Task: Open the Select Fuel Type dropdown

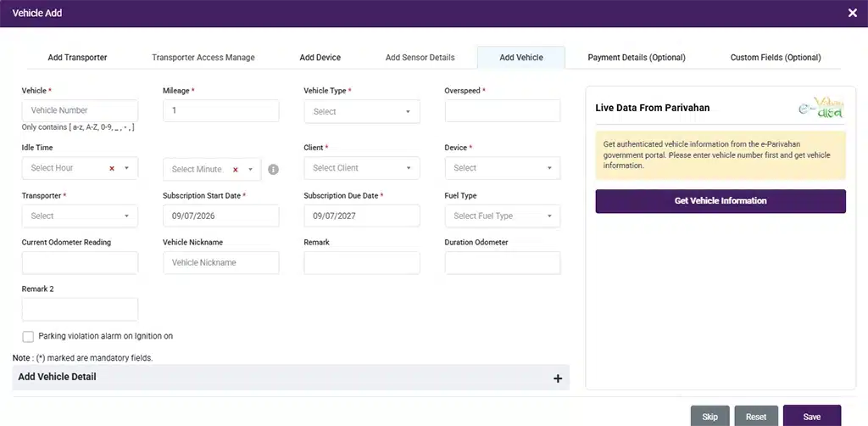Action: point(503,216)
